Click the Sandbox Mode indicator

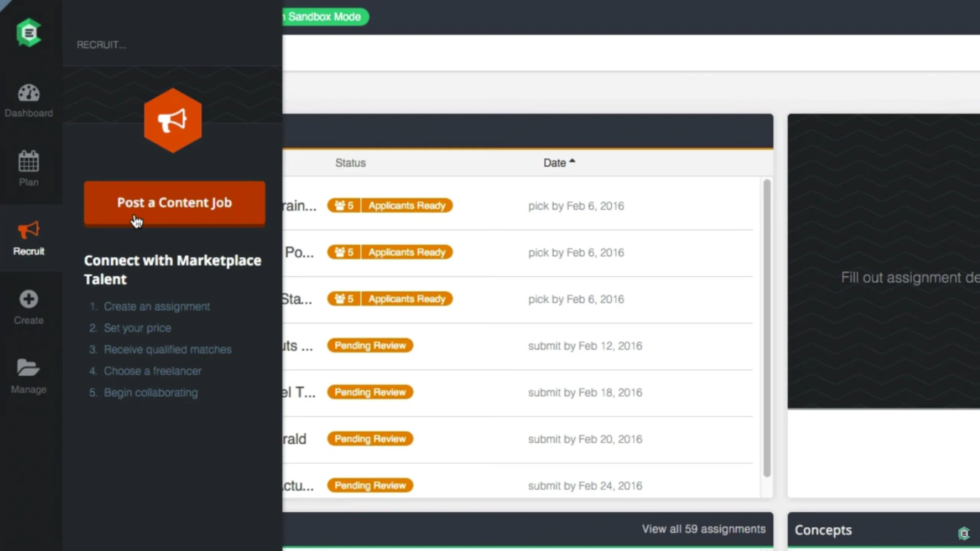point(325,17)
